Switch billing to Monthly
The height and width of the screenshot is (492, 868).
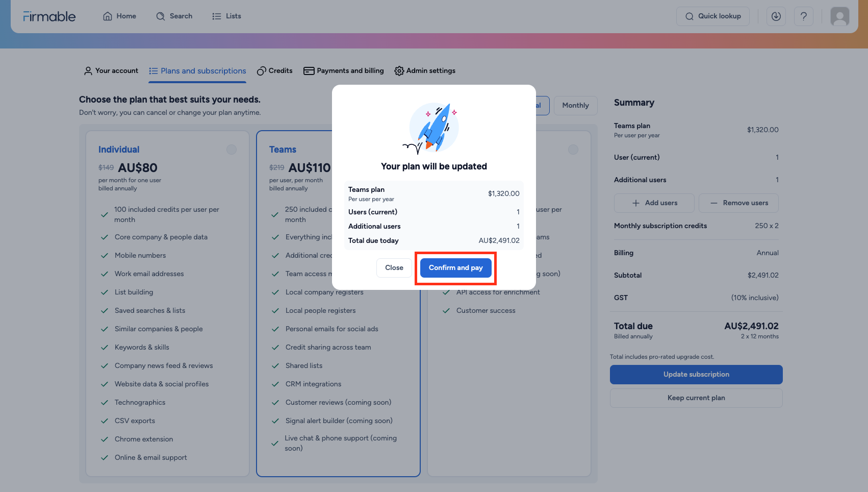[575, 106]
